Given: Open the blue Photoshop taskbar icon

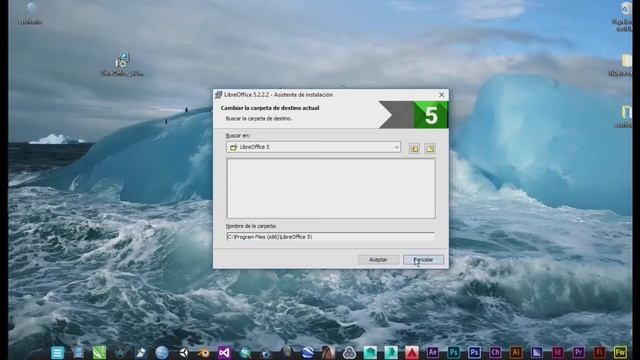Looking at the screenshot, I should click(x=474, y=352).
